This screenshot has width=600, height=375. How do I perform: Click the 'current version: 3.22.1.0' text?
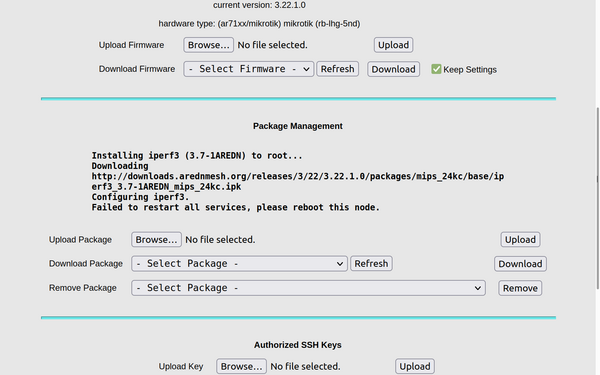click(x=259, y=5)
